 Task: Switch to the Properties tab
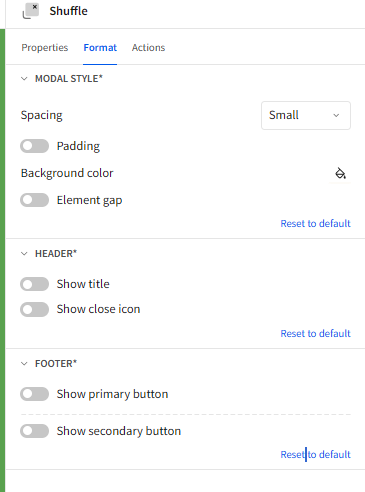click(x=45, y=48)
